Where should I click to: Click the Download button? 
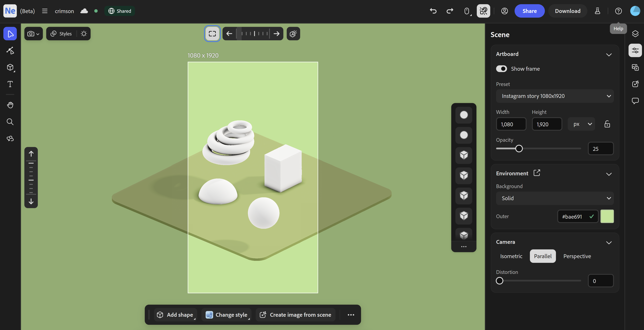click(568, 11)
